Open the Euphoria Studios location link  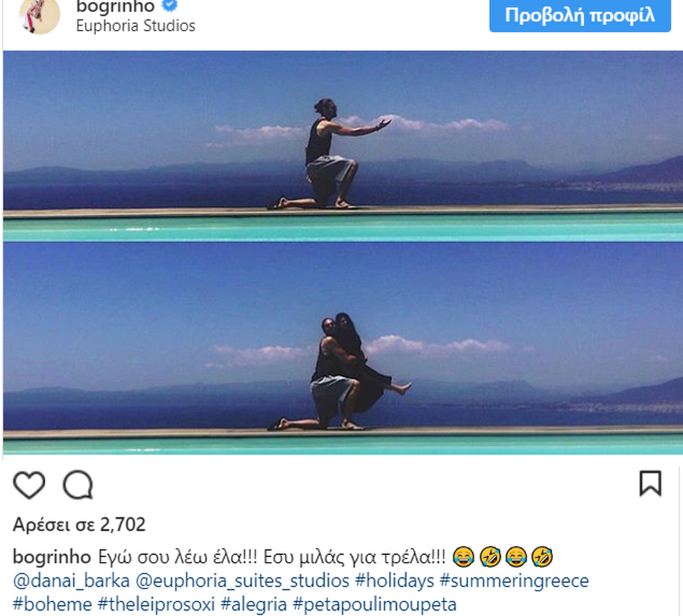click(135, 26)
